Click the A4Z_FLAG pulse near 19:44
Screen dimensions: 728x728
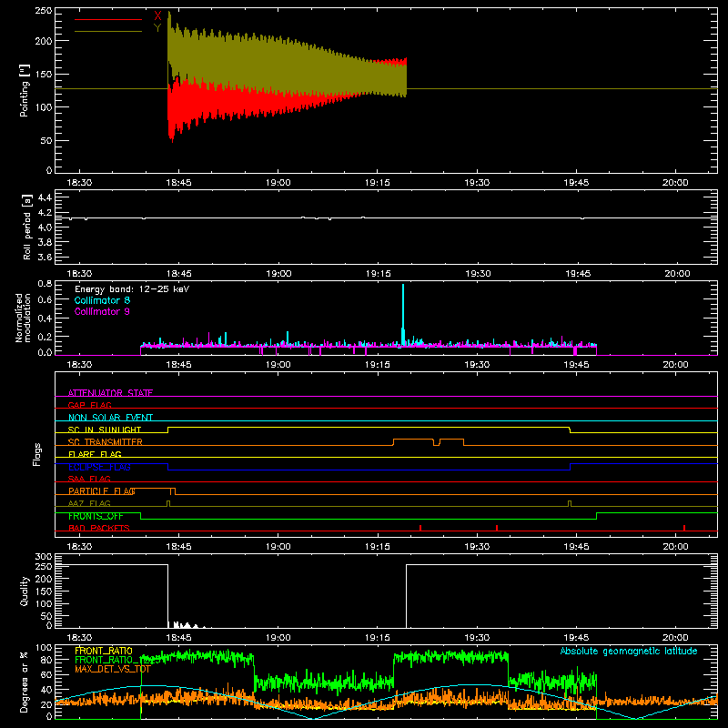(570, 504)
